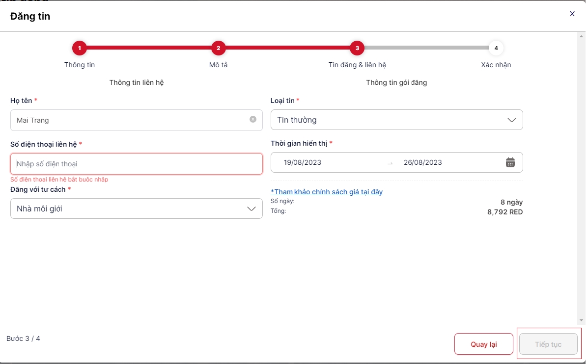Click the Quay lại button
Viewport: 588px width, 364px height.
click(x=483, y=344)
